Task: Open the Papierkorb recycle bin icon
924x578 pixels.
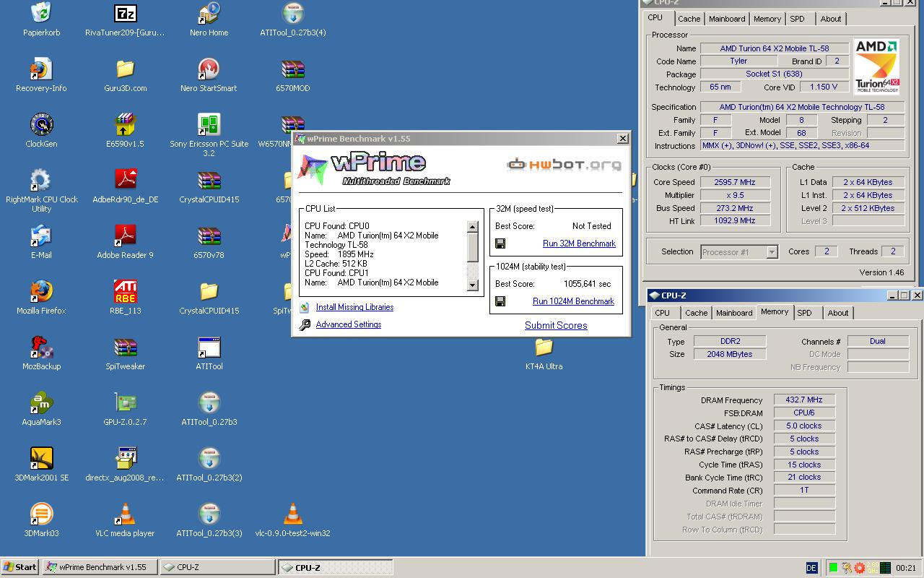Action: 41,13
